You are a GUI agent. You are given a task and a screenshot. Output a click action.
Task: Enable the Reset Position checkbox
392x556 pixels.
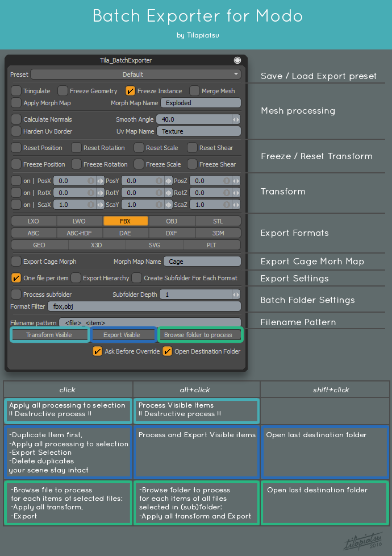16,147
